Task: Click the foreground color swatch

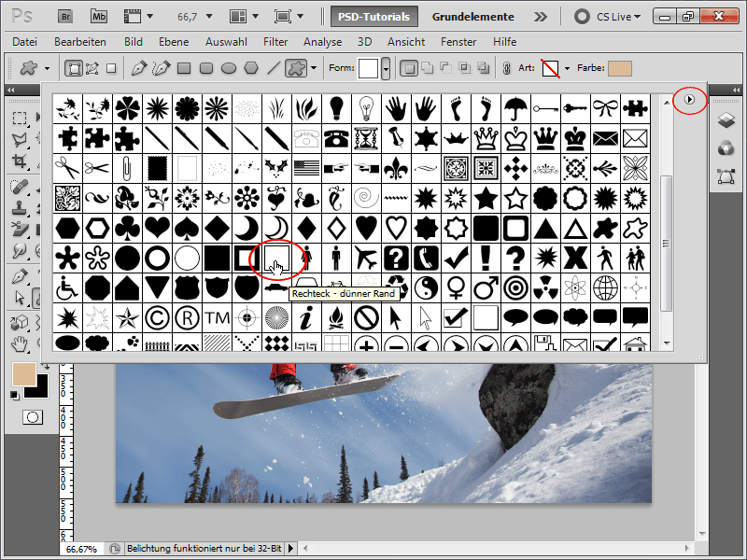Action: click(x=24, y=374)
